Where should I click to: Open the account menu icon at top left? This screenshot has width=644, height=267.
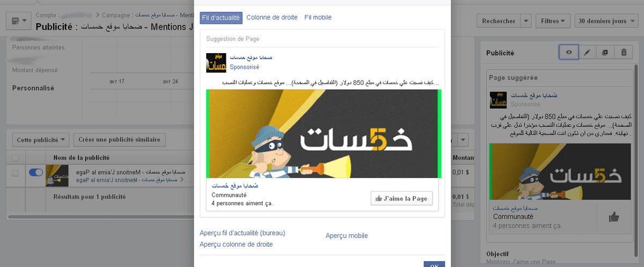[x=18, y=21]
